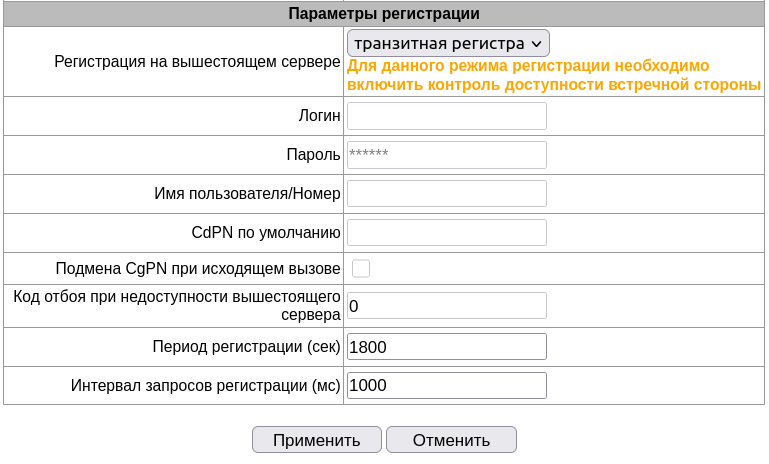Focus the Пароль password input field
The width and height of the screenshot is (769, 464).
[x=446, y=155]
